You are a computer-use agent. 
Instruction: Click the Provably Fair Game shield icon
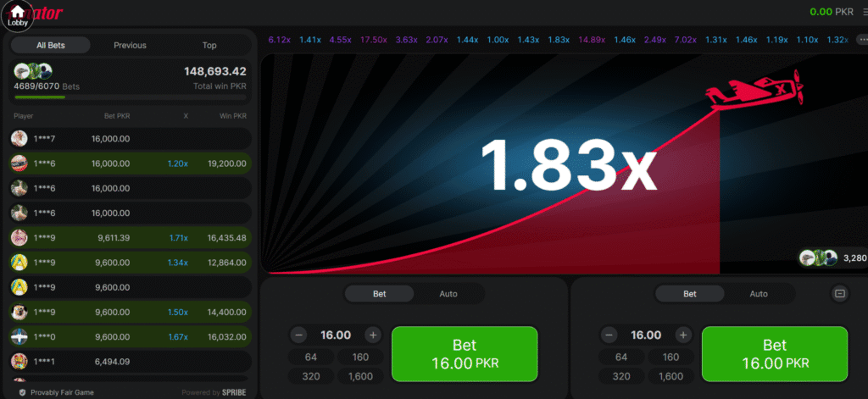point(21,392)
